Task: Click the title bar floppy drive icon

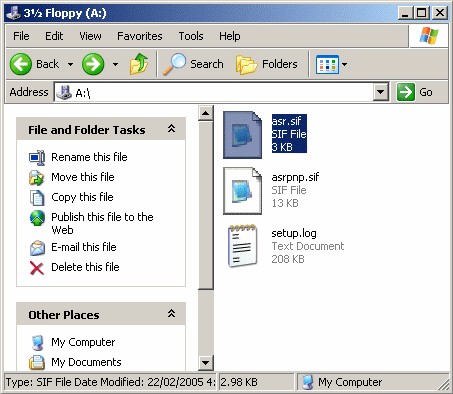Action: [14, 13]
